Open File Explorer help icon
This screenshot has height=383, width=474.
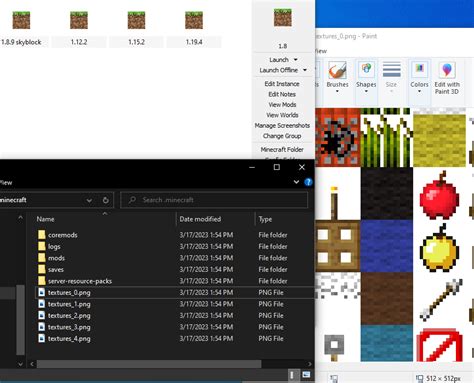click(308, 182)
